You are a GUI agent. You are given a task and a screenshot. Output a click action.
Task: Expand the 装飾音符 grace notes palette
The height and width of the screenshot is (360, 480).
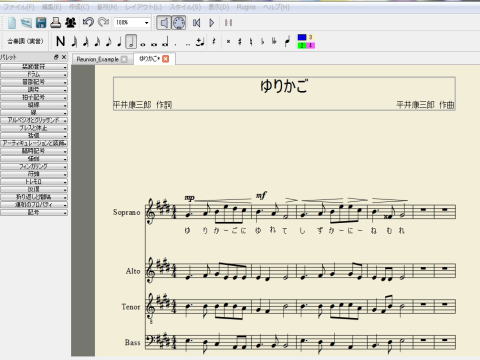click(x=34, y=67)
